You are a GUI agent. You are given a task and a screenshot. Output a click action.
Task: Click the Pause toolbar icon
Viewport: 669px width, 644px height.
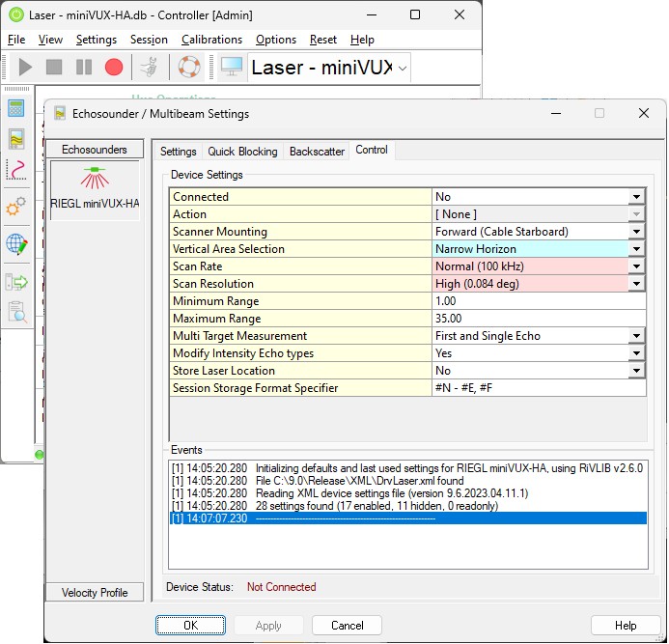click(x=84, y=68)
